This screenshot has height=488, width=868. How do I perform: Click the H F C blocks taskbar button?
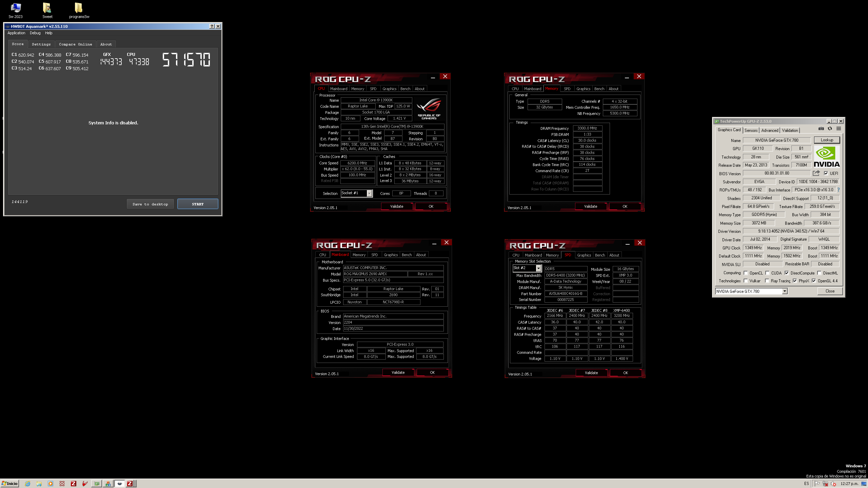tap(108, 484)
